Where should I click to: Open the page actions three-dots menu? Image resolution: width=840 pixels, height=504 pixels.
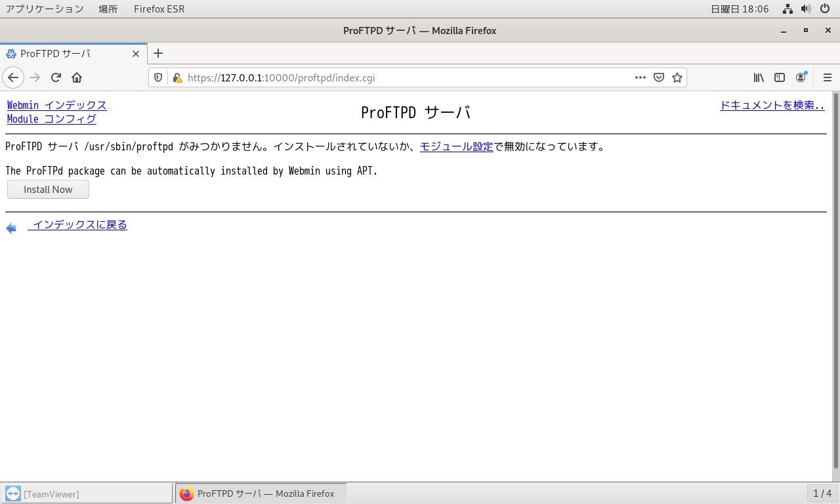[x=640, y=77]
